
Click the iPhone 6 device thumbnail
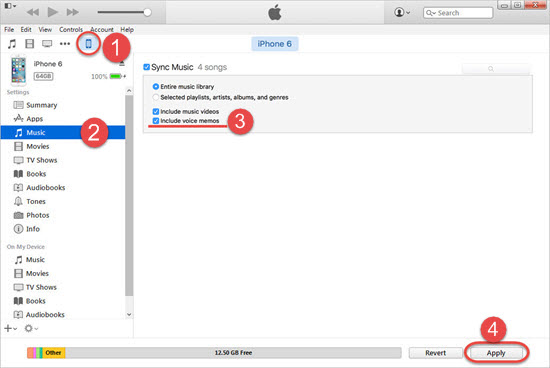coord(19,70)
